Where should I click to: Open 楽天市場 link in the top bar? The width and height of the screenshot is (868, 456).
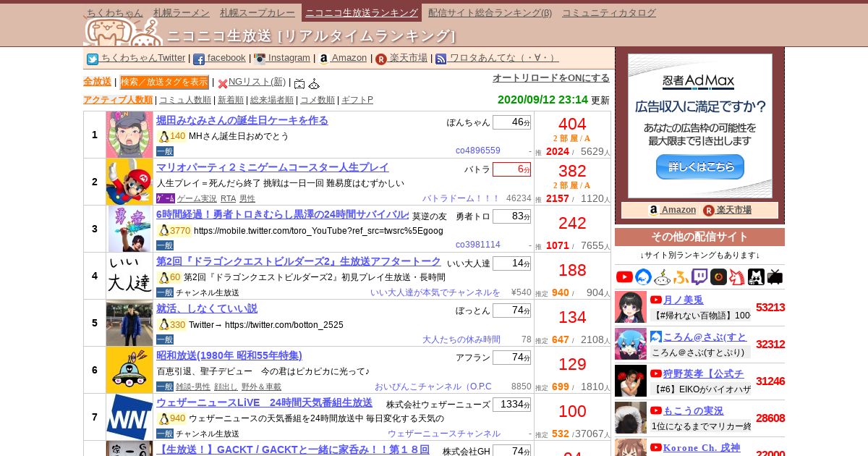401,58
